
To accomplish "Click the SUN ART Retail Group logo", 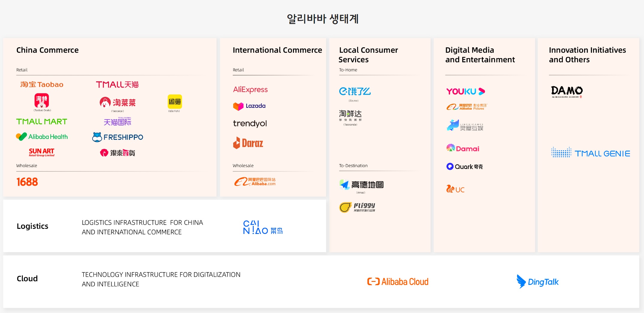I will coord(42,152).
